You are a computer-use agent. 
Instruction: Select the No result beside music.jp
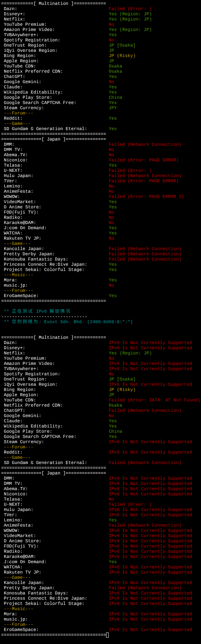tap(111, 285)
